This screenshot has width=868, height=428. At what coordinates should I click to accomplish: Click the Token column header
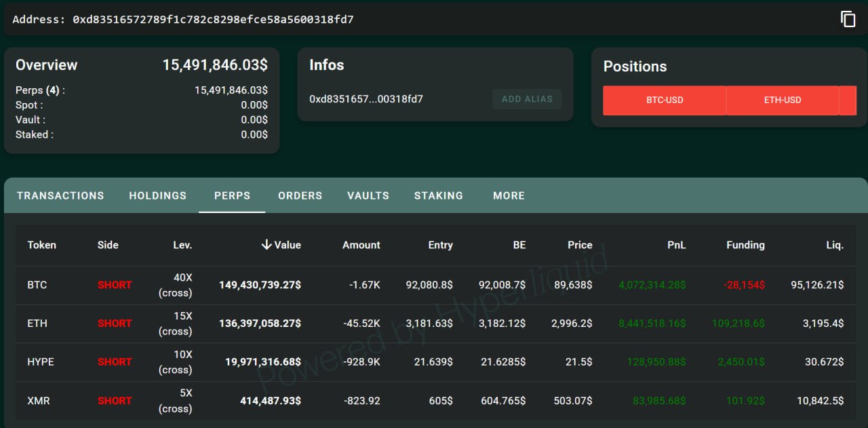[x=41, y=245]
